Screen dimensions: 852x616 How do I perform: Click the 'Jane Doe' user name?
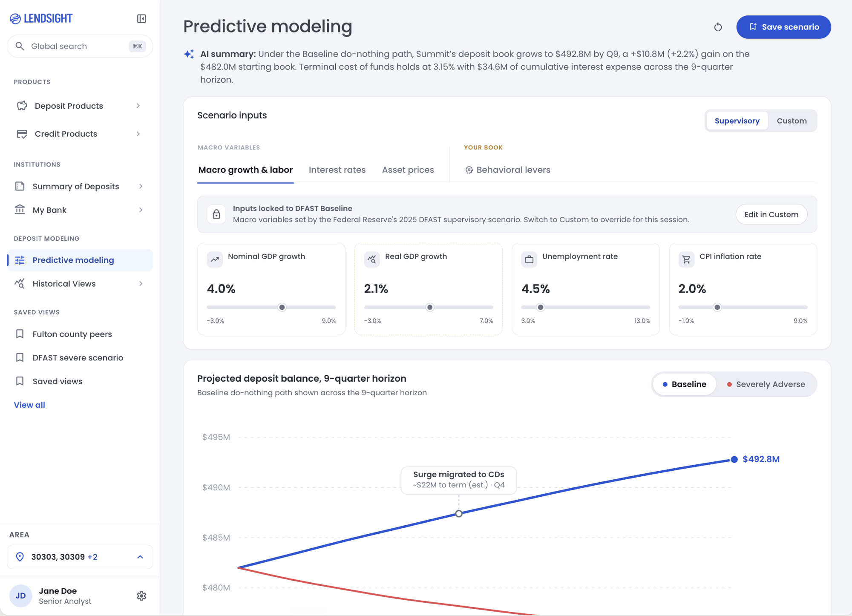pos(58,591)
